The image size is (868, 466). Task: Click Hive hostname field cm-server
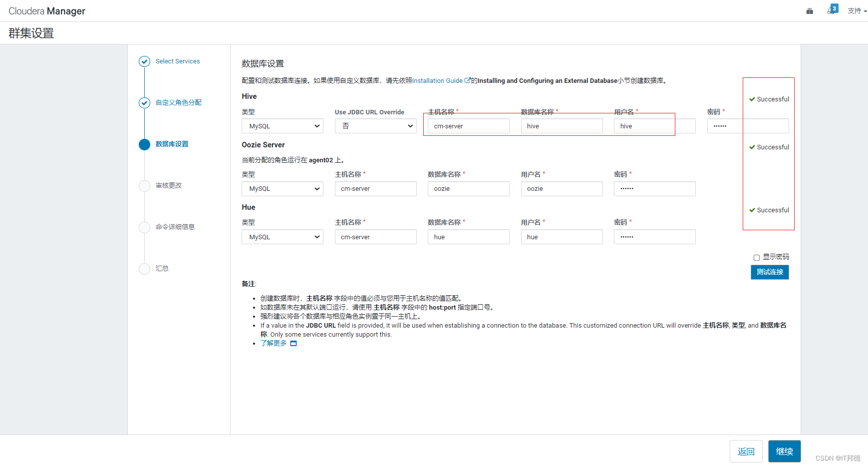(469, 126)
